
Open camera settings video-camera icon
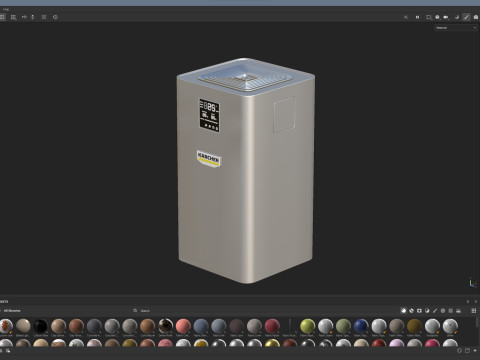click(446, 17)
